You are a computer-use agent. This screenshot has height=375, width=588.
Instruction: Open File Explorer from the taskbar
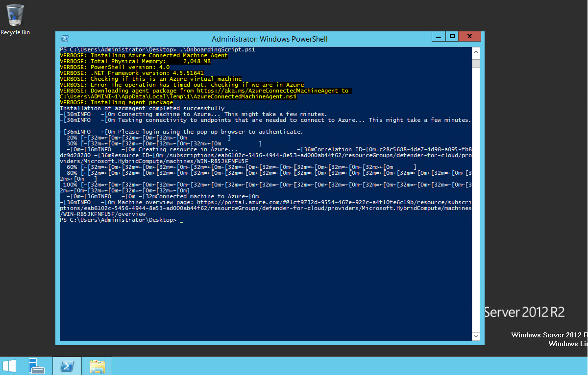[98, 366]
